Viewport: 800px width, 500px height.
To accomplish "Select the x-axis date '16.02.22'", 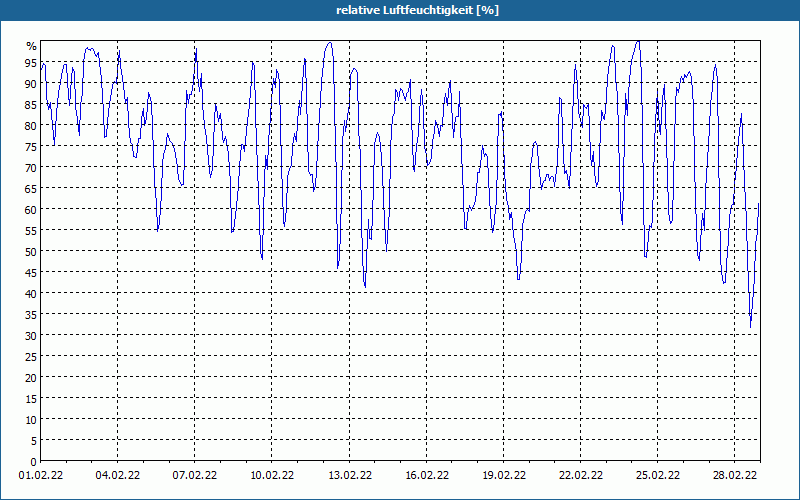I will coord(427,475).
